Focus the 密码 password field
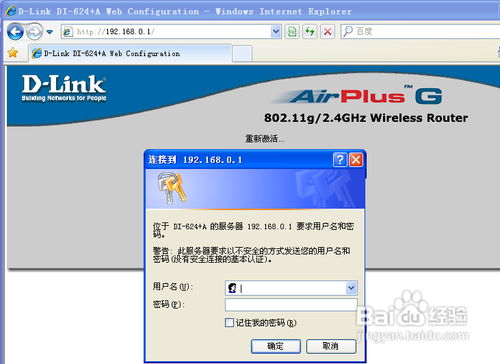The height and width of the screenshot is (364, 500). (x=291, y=305)
